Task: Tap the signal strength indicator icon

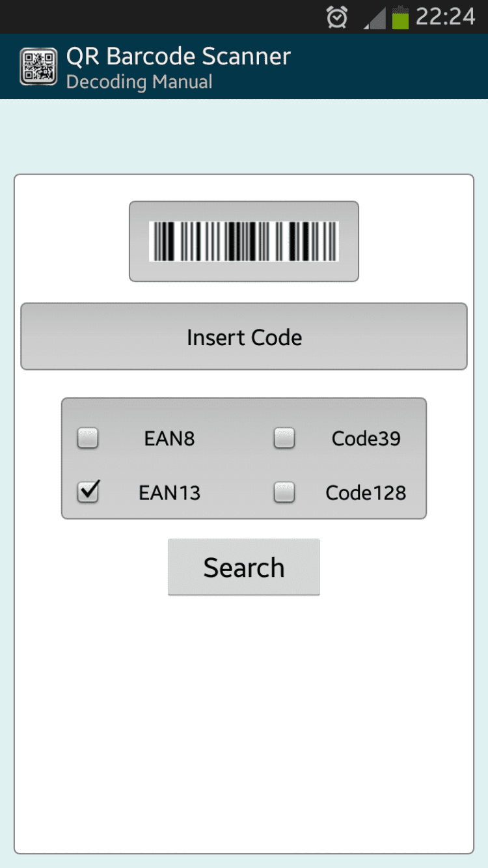Action: (x=375, y=18)
